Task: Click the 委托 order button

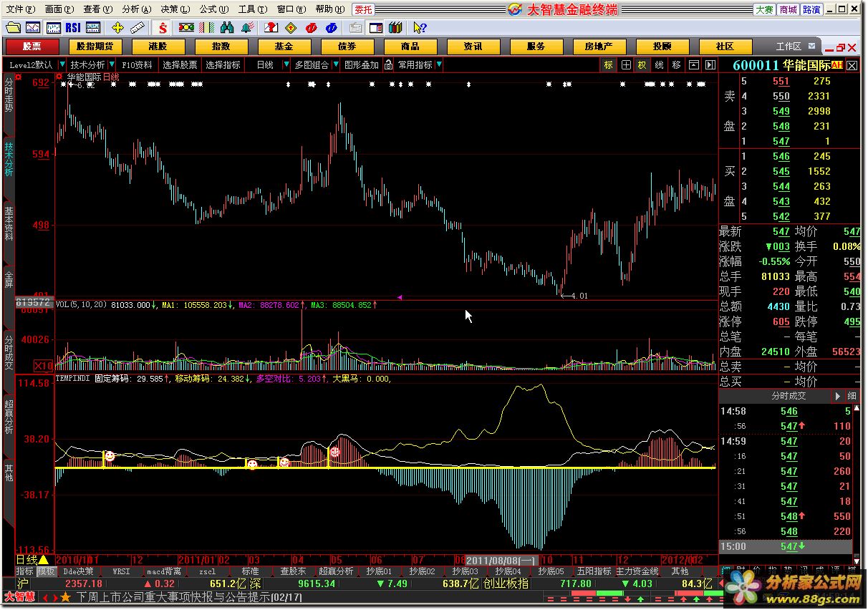Action: [363, 9]
